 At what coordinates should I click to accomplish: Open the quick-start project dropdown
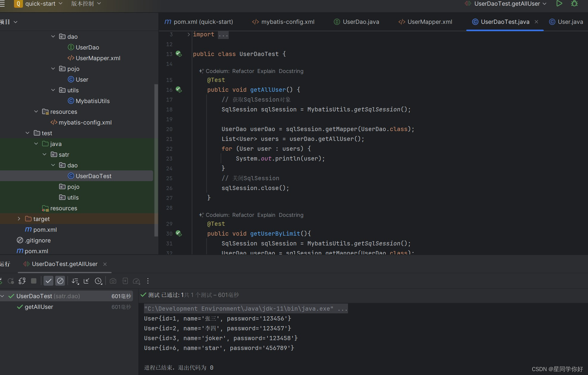tap(40, 4)
